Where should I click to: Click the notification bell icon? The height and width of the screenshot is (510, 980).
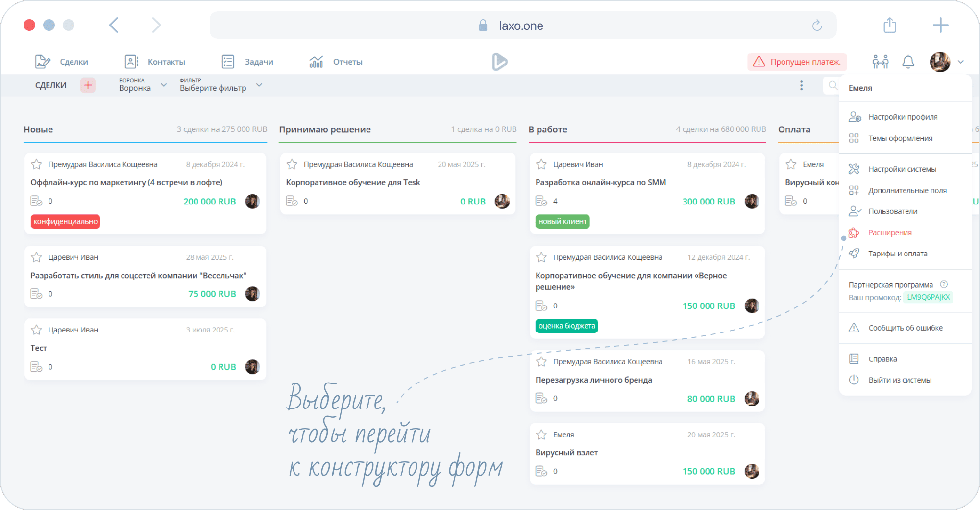(x=908, y=62)
